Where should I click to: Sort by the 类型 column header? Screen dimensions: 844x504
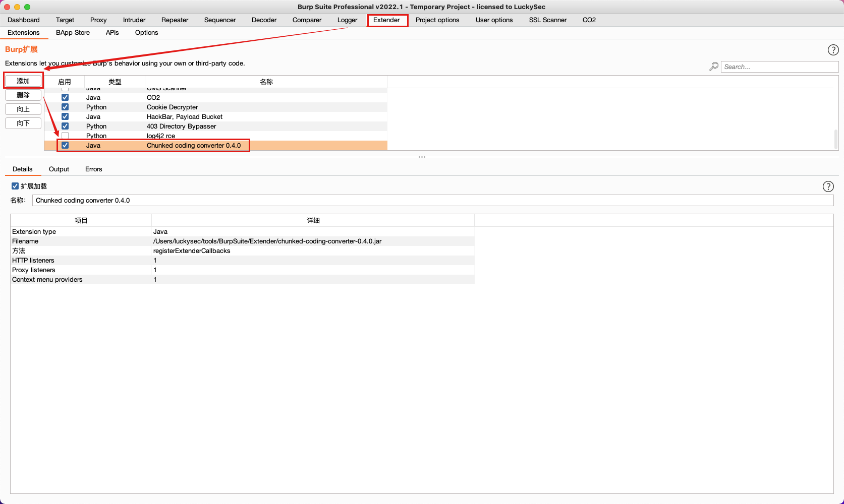115,82
